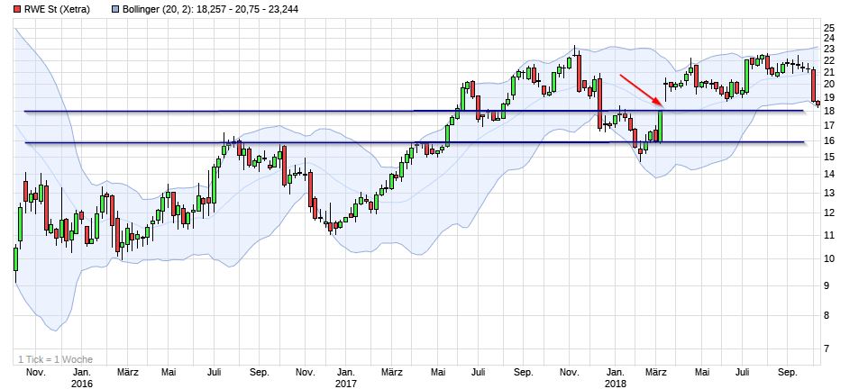Viewport: 868px width, 389px height.
Task: Click the 2017 year label on time axis
Action: [346, 382]
